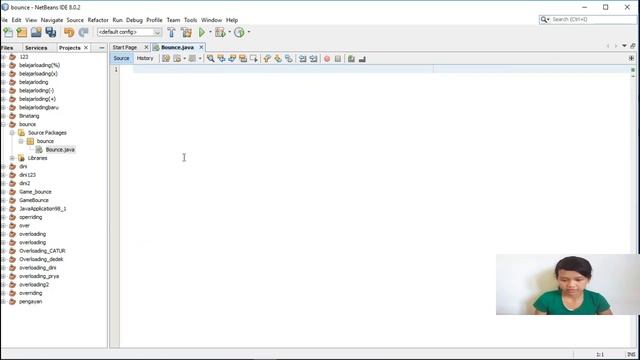The width and height of the screenshot is (640, 360).
Task: Start macro recording with red circle icon
Action: pos(327,59)
